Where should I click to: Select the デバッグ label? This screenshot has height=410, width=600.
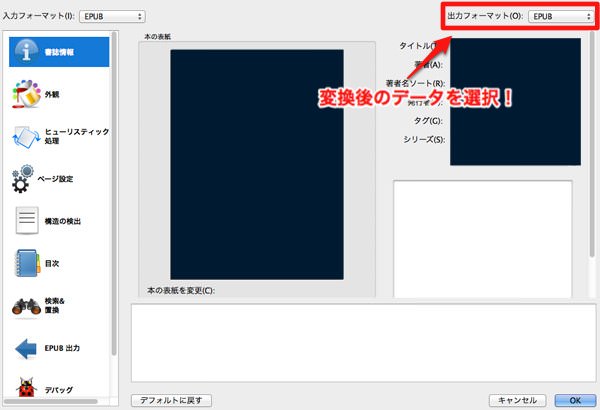pos(59,390)
